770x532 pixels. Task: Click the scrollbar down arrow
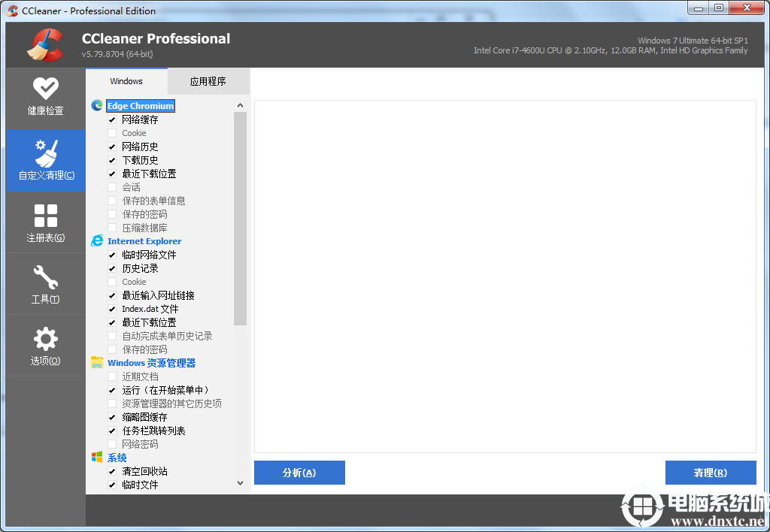click(x=239, y=482)
